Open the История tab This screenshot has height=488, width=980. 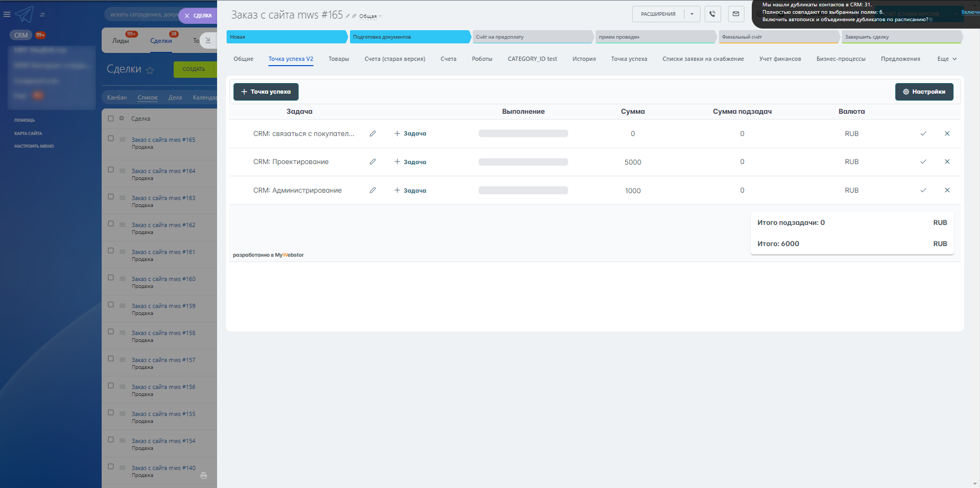(x=583, y=59)
